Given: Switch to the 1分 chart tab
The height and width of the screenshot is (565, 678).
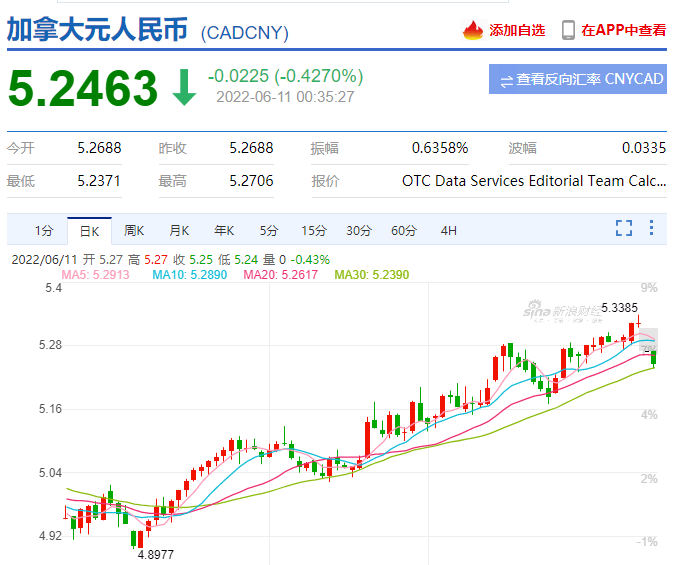Looking at the screenshot, I should coord(44,231).
